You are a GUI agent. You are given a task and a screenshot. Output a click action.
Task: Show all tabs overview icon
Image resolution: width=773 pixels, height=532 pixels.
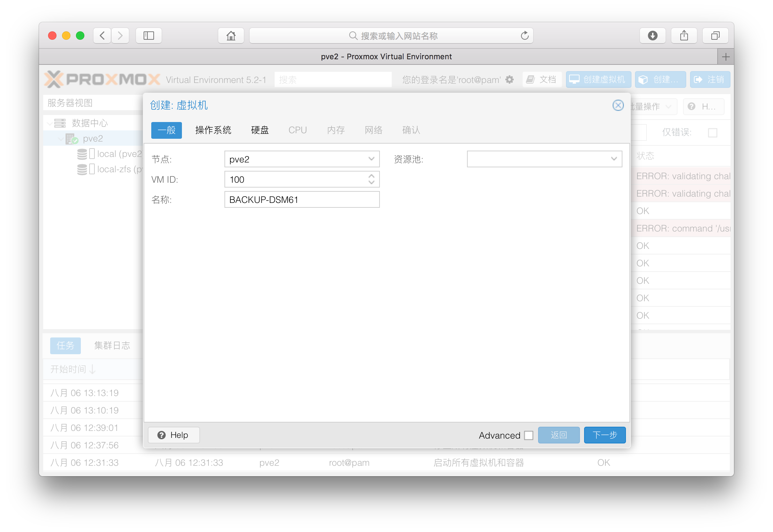[715, 36]
